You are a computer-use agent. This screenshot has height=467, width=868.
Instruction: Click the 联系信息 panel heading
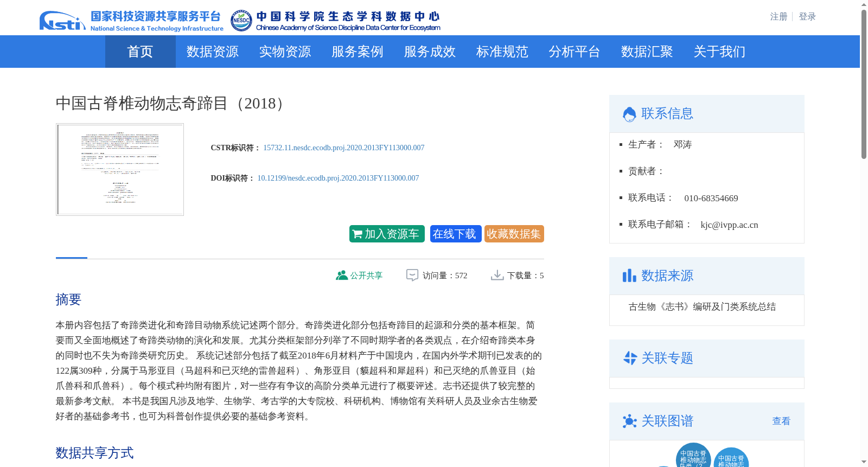tap(667, 114)
